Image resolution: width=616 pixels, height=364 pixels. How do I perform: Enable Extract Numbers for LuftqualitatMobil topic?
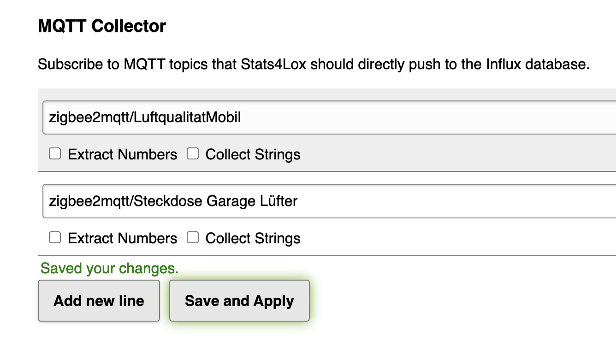click(55, 154)
